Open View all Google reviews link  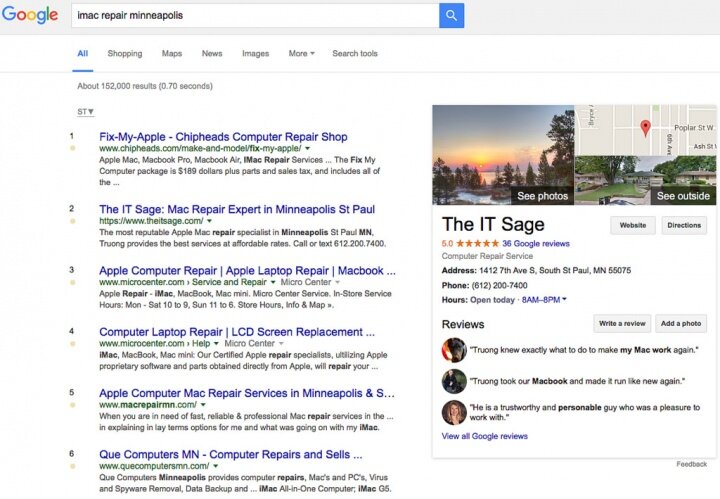484,436
